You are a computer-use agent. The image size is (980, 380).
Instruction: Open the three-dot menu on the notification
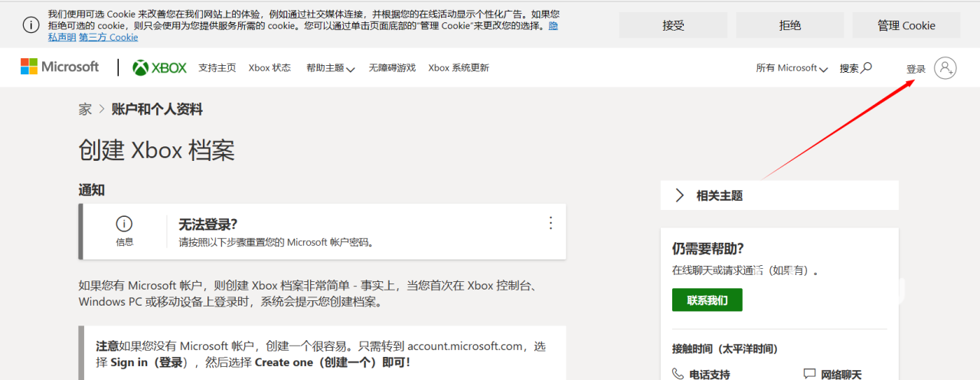(x=550, y=224)
